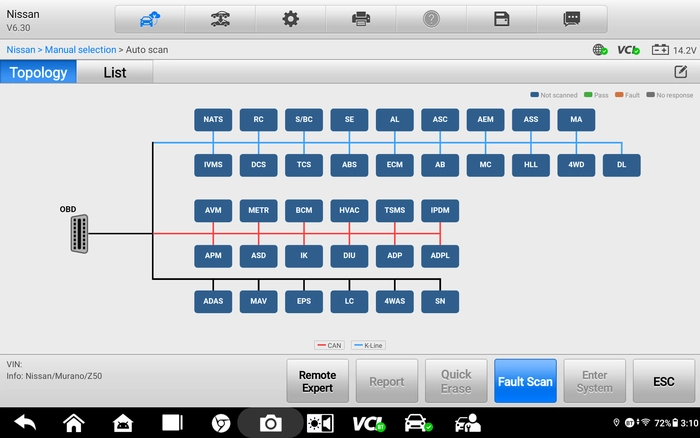Open the message feedback icon

[x=572, y=19]
